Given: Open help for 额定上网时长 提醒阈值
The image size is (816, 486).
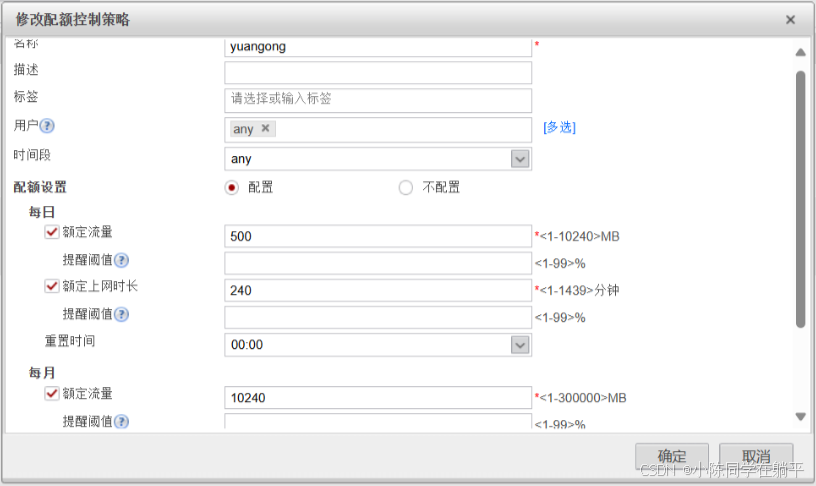Looking at the screenshot, I should pos(121,314).
